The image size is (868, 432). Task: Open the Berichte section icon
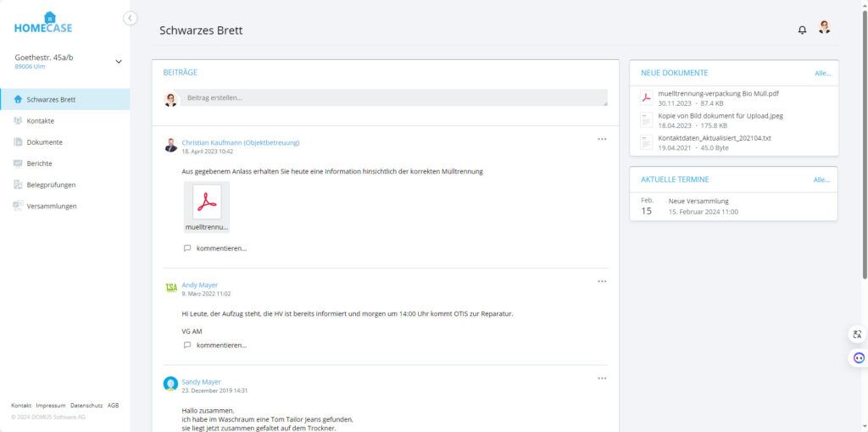pyautogui.click(x=18, y=163)
